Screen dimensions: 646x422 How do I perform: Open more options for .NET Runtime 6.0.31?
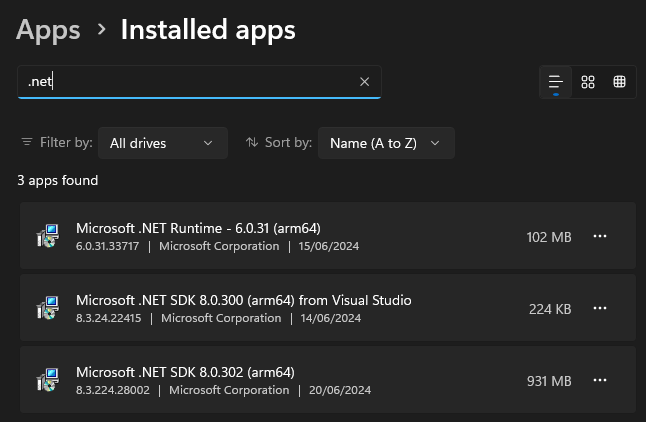click(600, 237)
